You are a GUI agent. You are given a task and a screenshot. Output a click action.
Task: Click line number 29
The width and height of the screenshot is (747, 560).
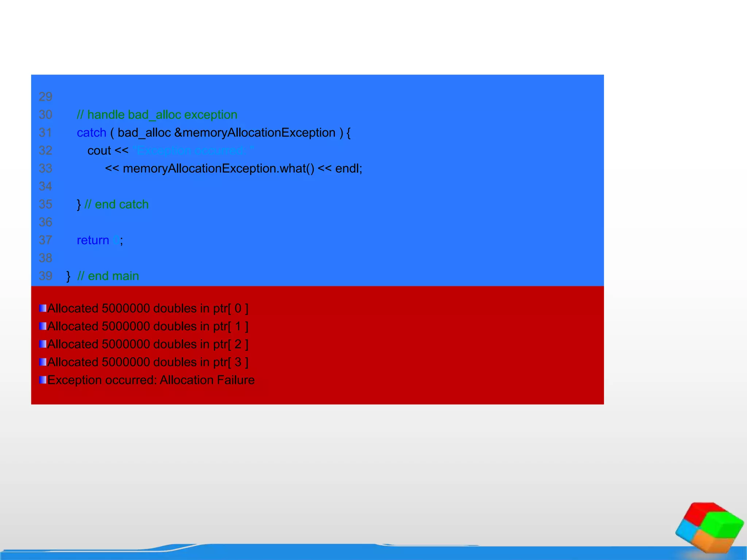[46, 97]
